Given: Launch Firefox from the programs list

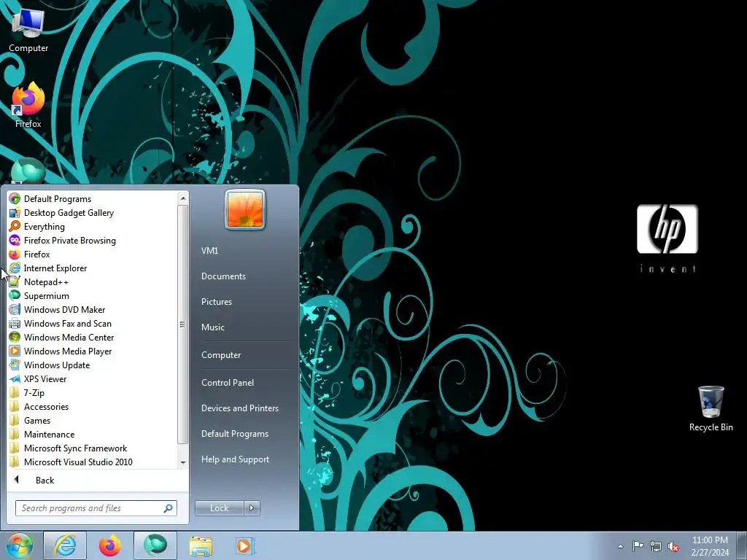Looking at the screenshot, I should click(x=93, y=254).
